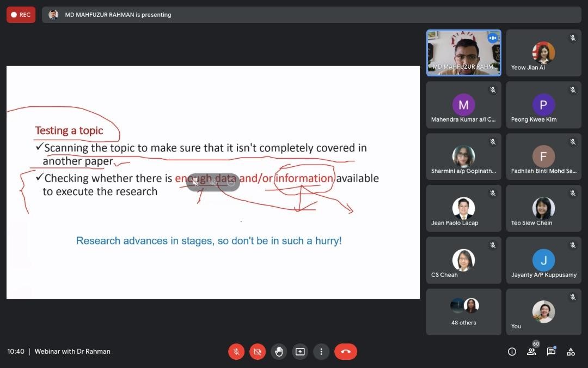Raise your hand in the meeting
The width and height of the screenshot is (588, 368).
(279, 352)
